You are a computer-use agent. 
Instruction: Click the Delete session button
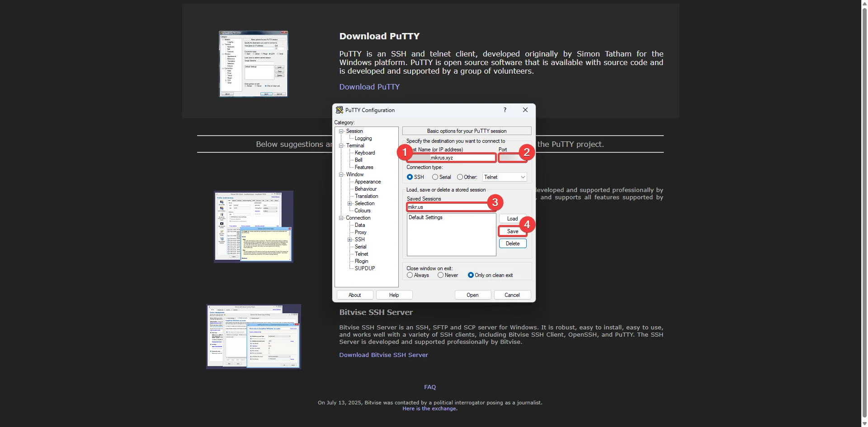513,244
